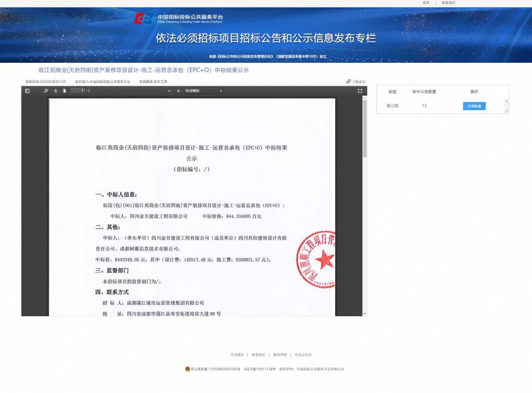Zoom in on the document
The image size is (532, 393).
coord(178,91)
